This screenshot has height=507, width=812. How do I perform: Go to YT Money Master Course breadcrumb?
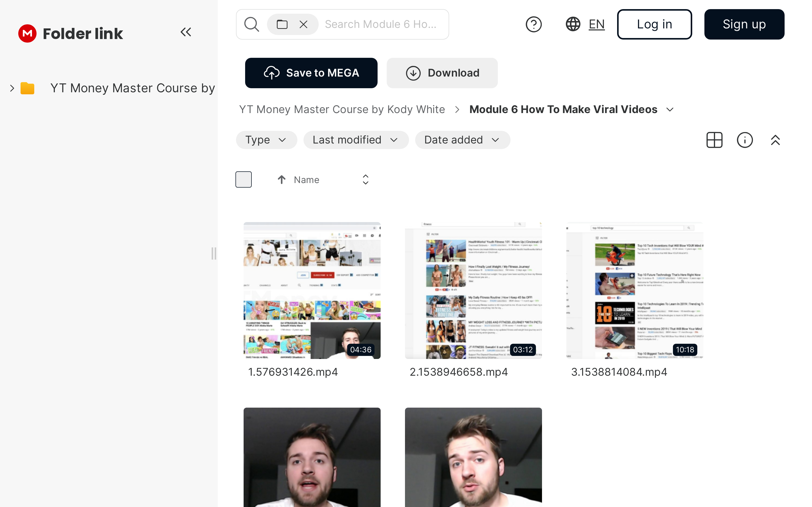(x=342, y=110)
